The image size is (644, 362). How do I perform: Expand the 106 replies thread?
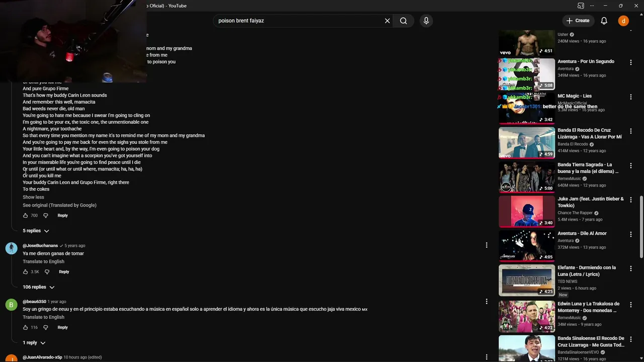38,287
